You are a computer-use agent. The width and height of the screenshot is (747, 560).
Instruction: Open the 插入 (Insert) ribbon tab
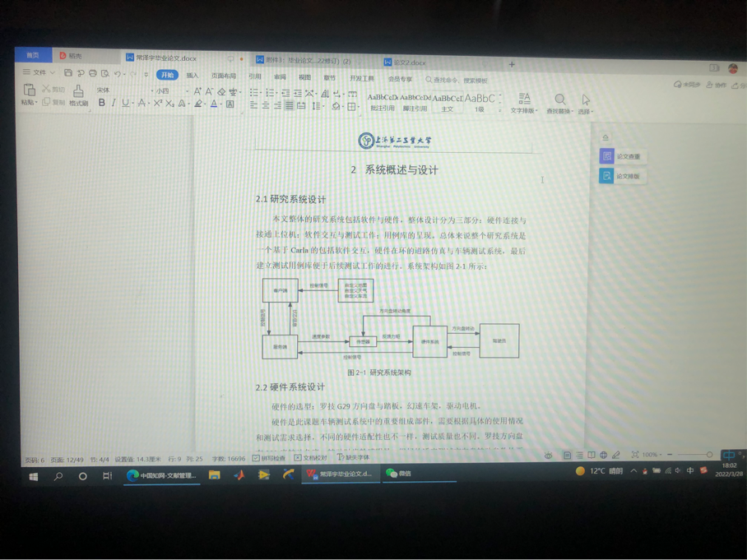click(x=192, y=75)
